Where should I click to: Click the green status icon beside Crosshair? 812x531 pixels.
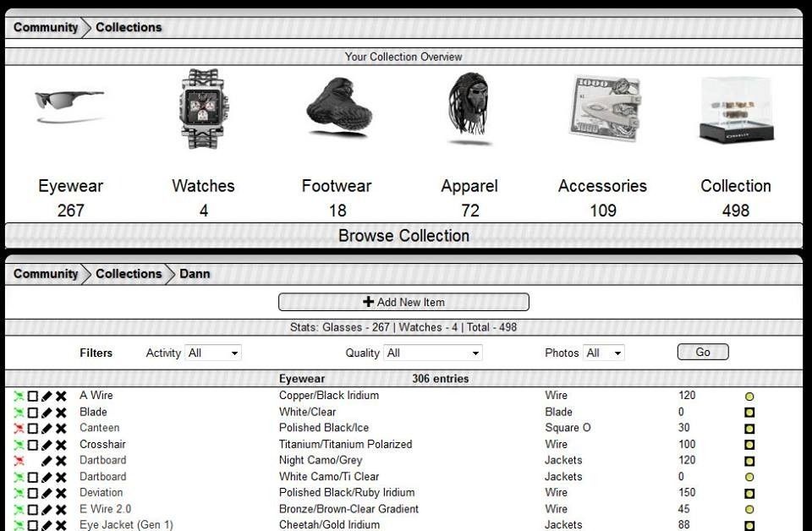point(19,445)
